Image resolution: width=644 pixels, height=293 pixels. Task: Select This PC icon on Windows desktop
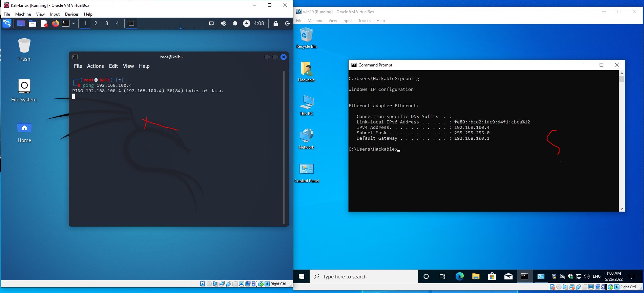pyautogui.click(x=307, y=105)
